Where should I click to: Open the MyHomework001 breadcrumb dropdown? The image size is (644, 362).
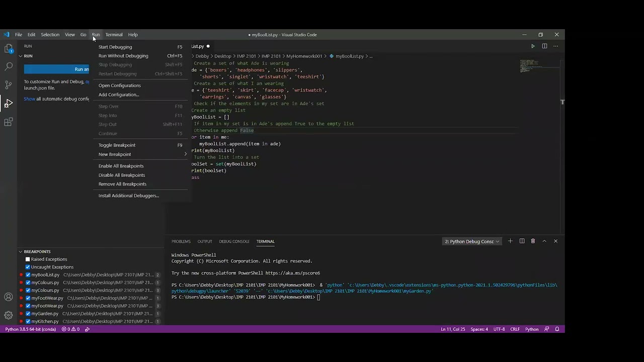(x=305, y=56)
